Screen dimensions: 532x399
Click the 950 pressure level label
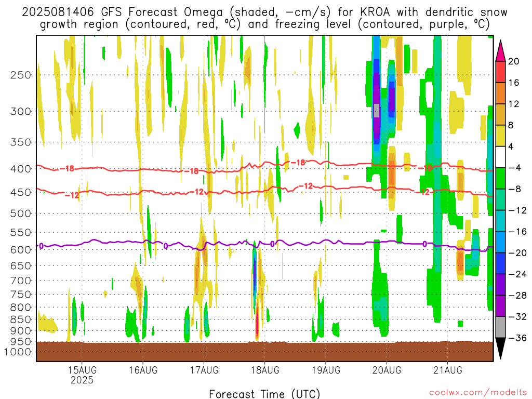coord(21,342)
